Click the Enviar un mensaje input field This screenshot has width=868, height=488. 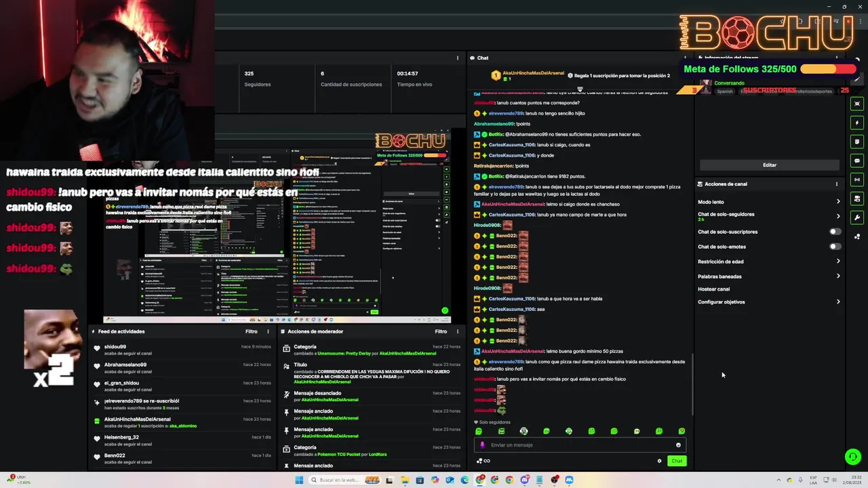click(580, 445)
